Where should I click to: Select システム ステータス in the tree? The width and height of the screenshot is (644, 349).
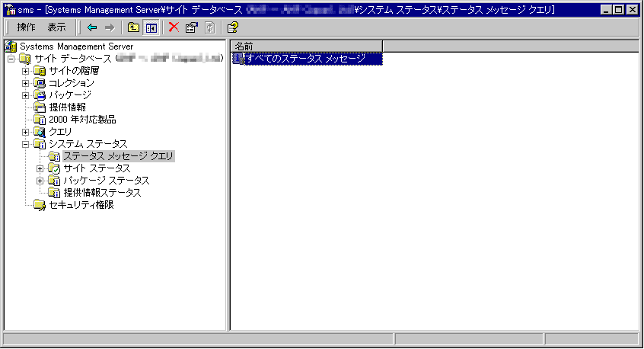(88, 144)
